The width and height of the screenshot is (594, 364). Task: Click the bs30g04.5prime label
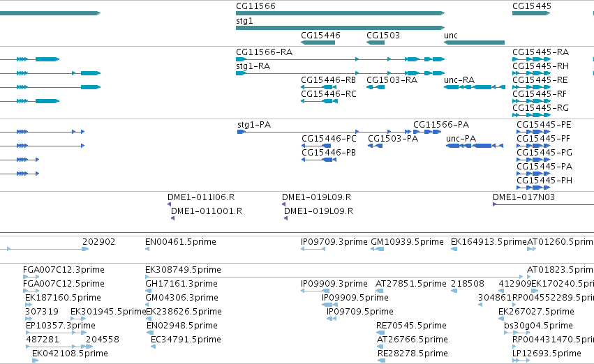[538, 326]
